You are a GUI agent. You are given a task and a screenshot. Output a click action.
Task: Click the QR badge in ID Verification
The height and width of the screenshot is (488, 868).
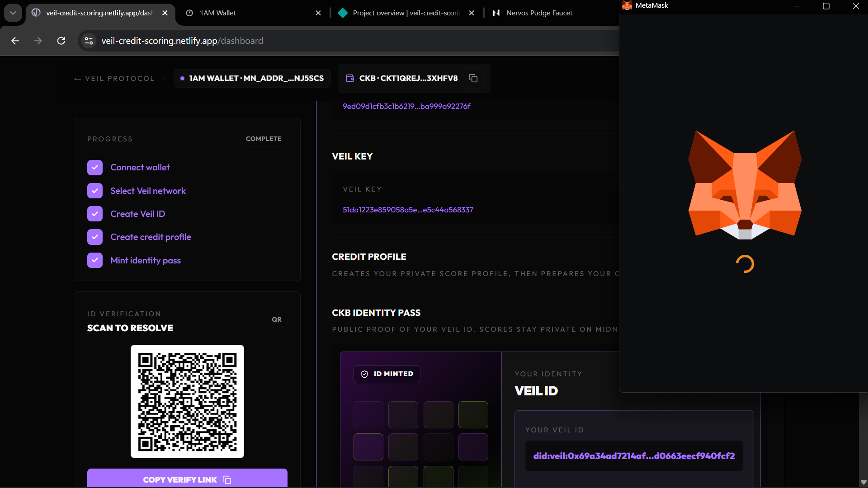point(277,319)
